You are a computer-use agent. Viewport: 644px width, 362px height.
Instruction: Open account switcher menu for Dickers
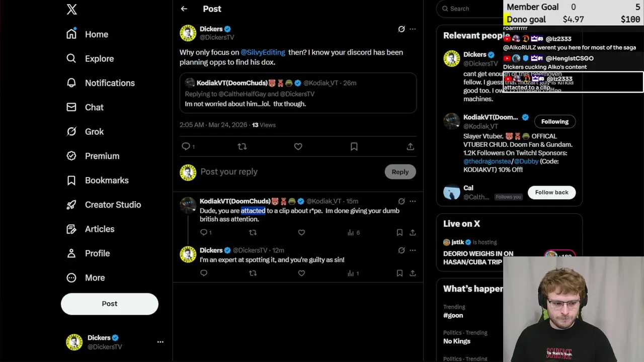pyautogui.click(x=160, y=342)
